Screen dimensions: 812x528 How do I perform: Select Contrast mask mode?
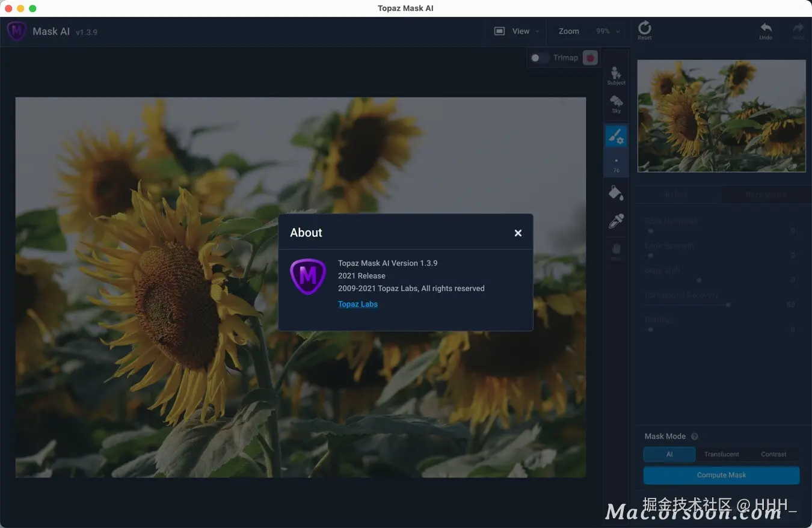[774, 455]
